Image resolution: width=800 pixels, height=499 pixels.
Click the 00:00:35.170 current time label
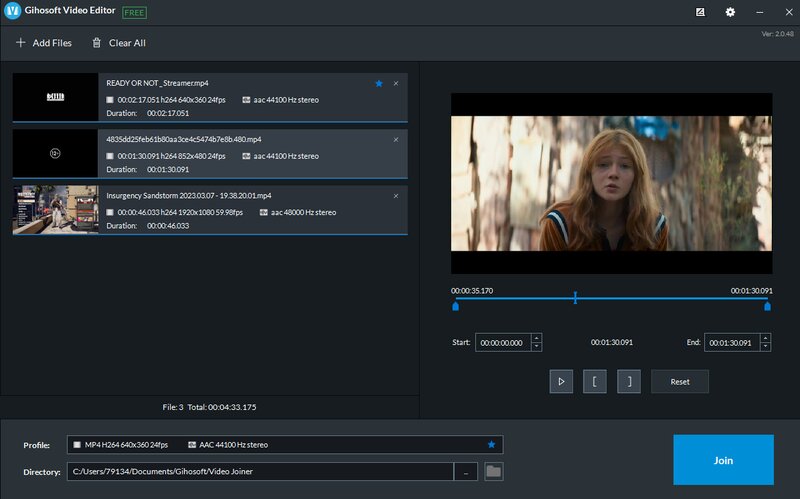[472, 291]
